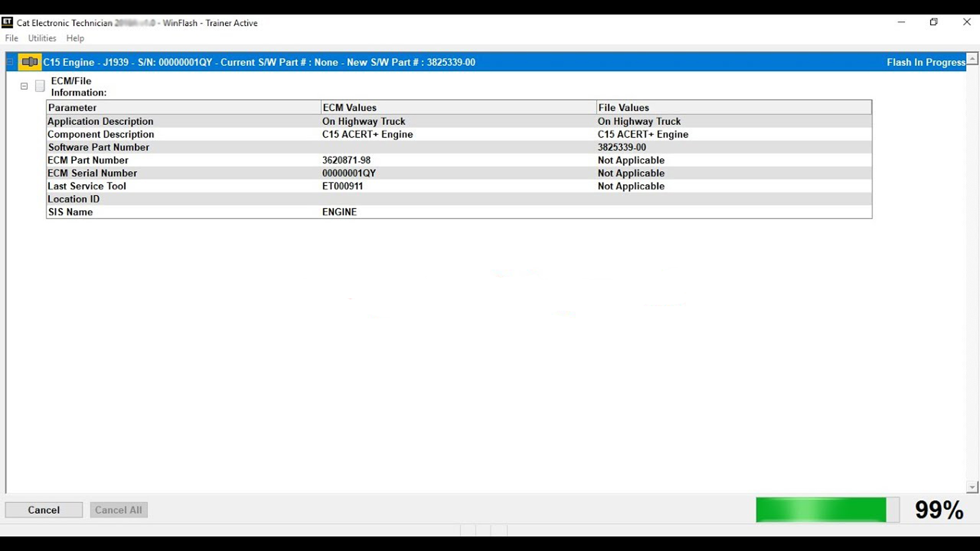Restore down the application window
The height and width of the screenshot is (551, 980).
934,22
